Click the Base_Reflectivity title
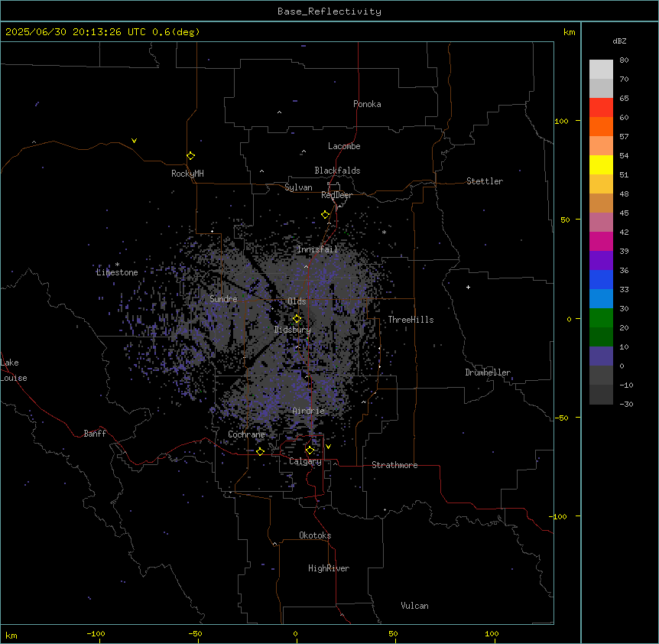 pos(329,11)
